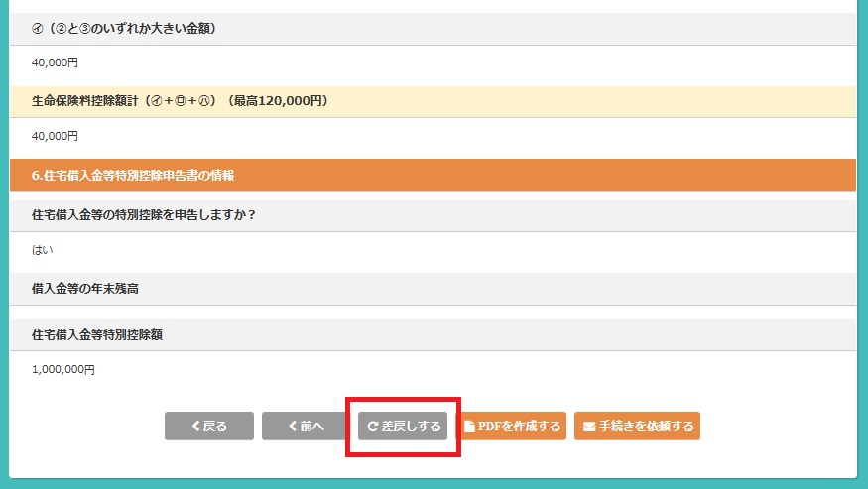Click the circular arrow icon on 差戻しする
The height and width of the screenshot is (489, 868).
coord(373,427)
